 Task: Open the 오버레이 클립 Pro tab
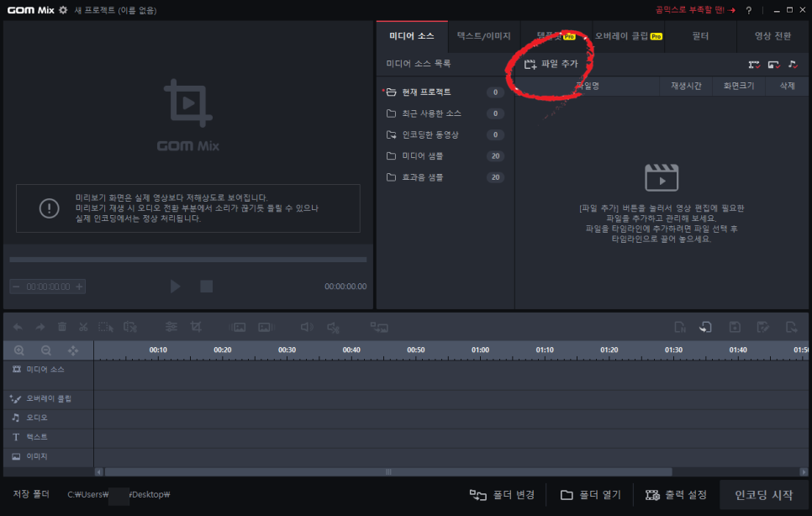628,36
